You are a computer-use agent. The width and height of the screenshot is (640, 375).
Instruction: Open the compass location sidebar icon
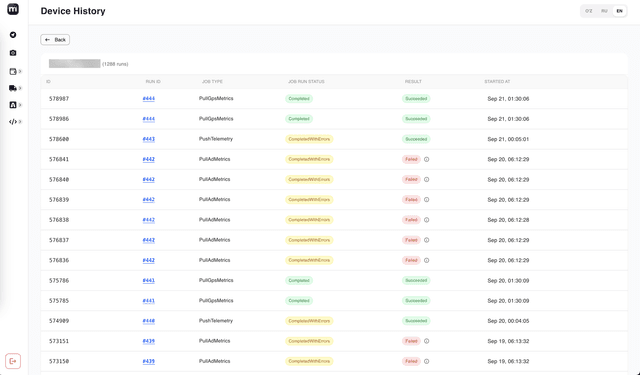click(x=13, y=35)
